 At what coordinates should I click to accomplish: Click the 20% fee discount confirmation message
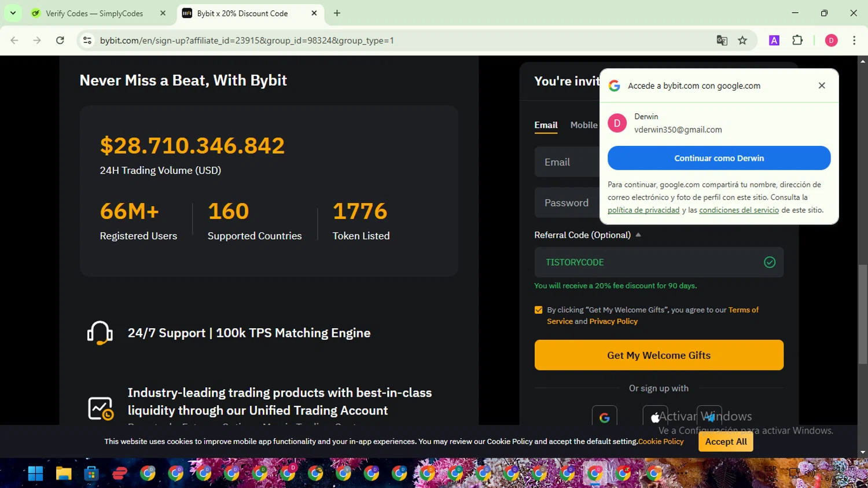click(x=615, y=286)
